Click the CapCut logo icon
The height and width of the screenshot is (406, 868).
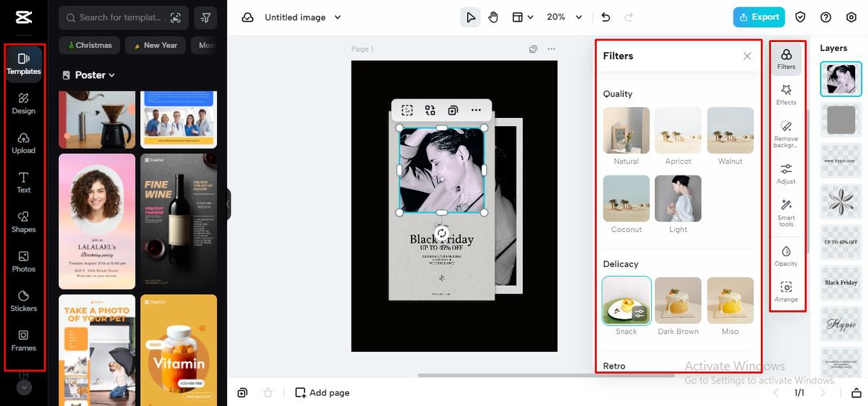tap(24, 17)
